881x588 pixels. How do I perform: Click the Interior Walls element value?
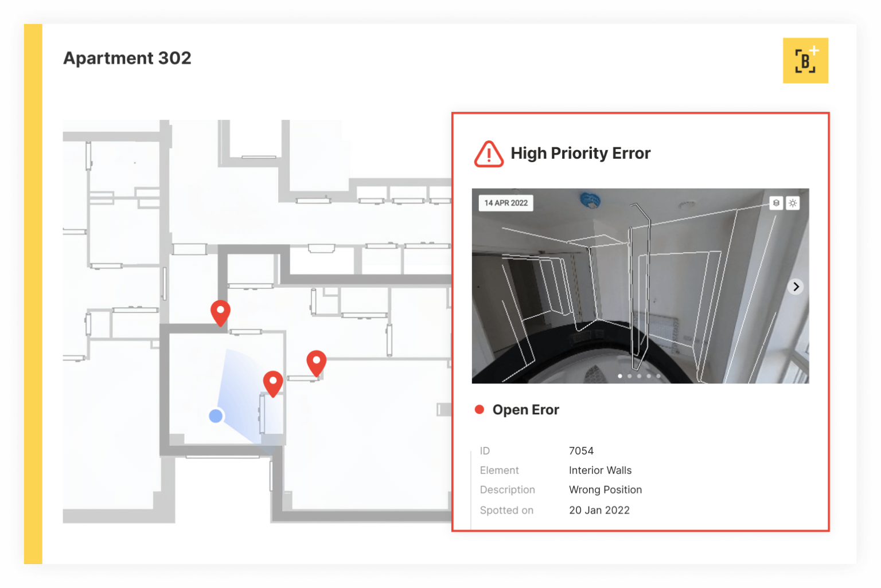(600, 471)
